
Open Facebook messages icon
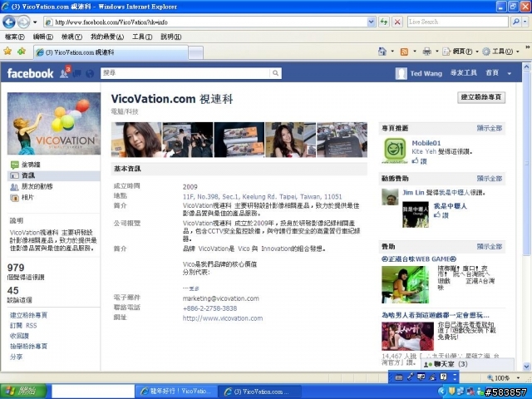[77, 73]
